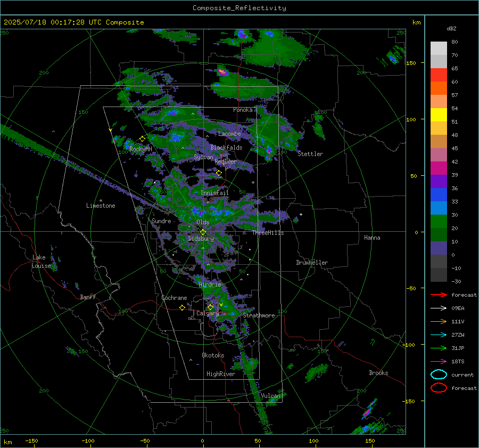Image resolution: width=479 pixels, height=448 pixels.
Task: Click the orange 111V arrow icon
Action: 439,321
